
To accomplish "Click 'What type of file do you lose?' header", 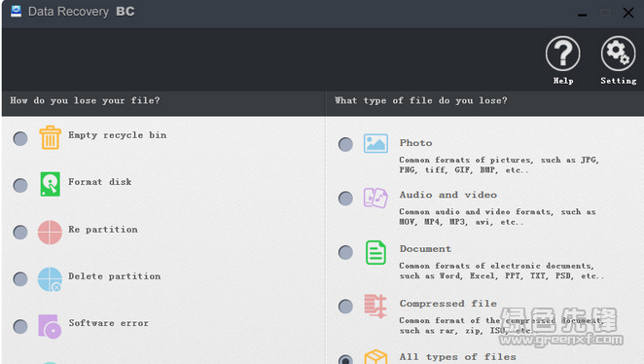I will [421, 100].
